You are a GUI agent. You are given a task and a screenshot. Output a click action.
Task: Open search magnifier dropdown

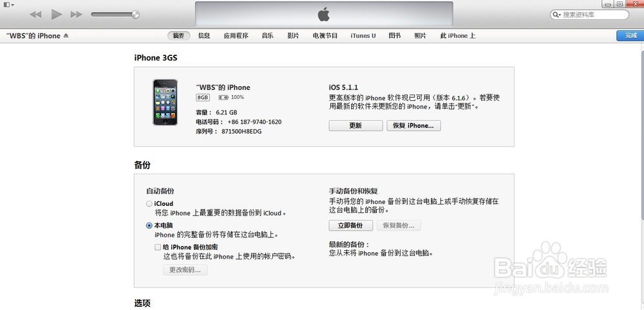[x=557, y=15]
